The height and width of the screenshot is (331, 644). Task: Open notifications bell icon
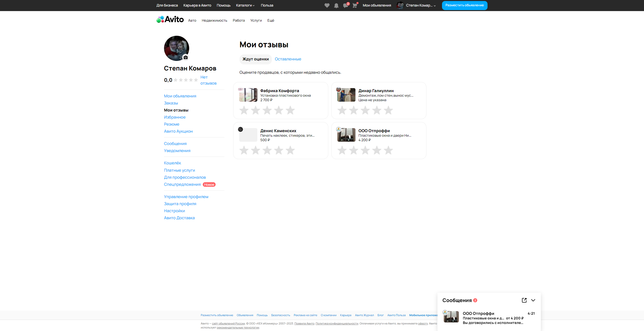point(336,6)
